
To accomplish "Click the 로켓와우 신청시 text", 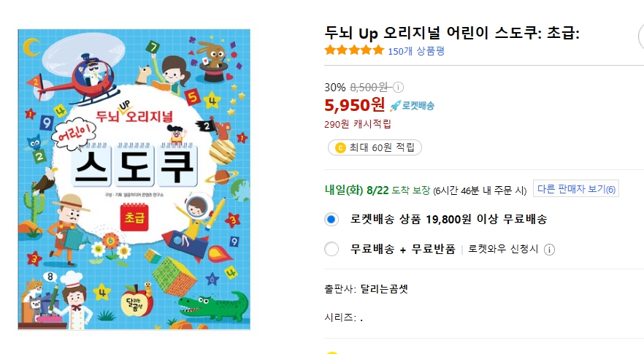I will click(x=503, y=249).
